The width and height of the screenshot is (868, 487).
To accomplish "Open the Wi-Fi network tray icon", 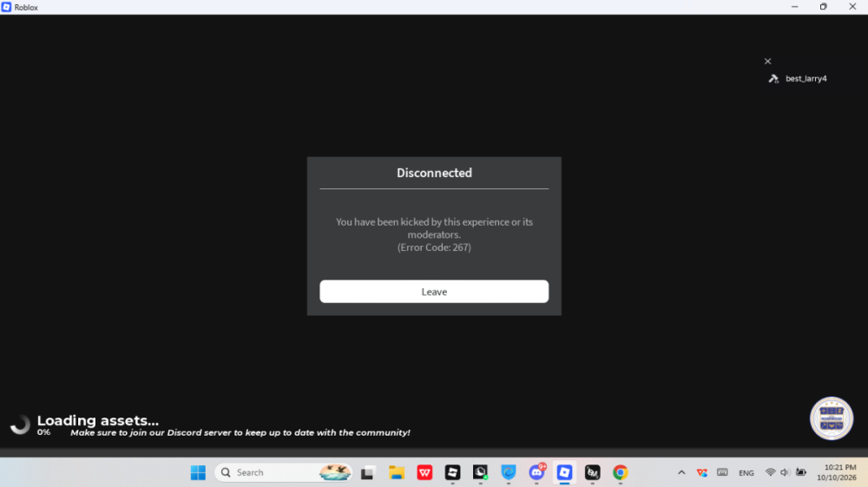I will tap(770, 472).
